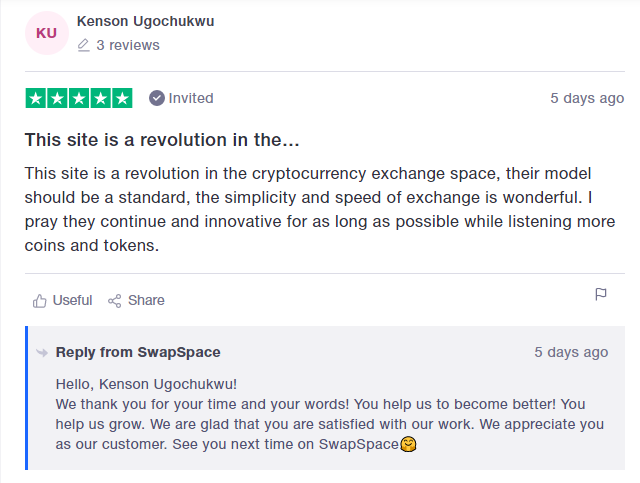Image resolution: width=640 pixels, height=483 pixels.
Task: Click the first green rating star
Action: point(36,98)
